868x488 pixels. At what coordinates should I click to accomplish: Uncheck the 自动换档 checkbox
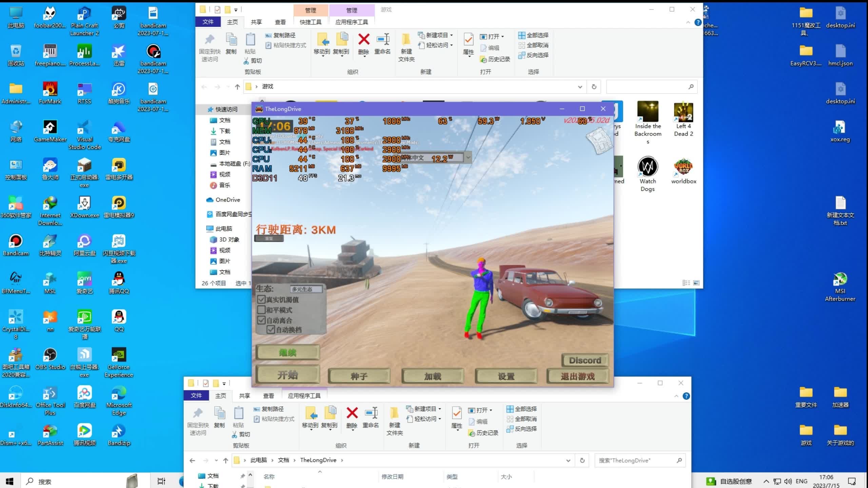tap(271, 329)
